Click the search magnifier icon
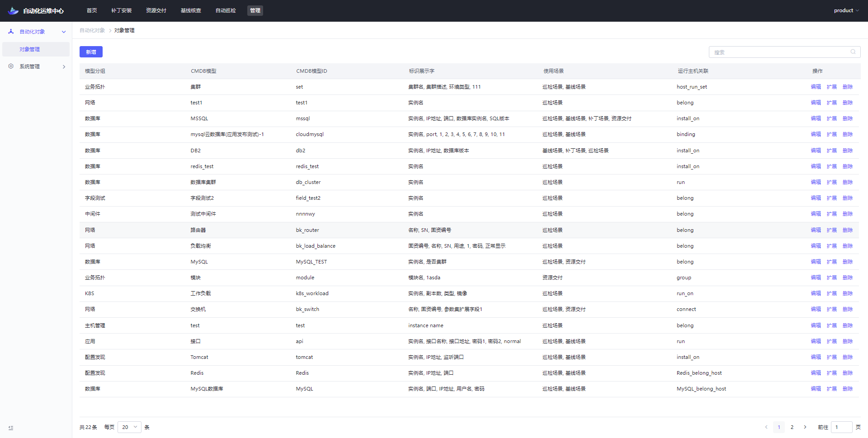Screen dimensions: 868x438 tap(853, 52)
